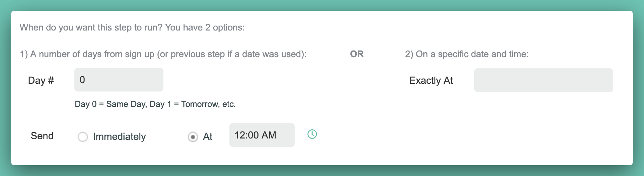This screenshot has height=176, width=644.
Task: Click the OR separator text
Action: [357, 54]
